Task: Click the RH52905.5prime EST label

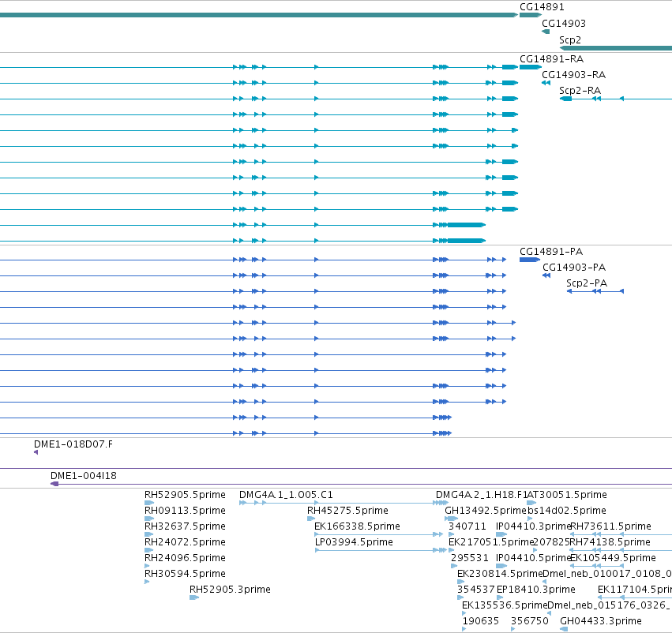Action: [x=185, y=495]
